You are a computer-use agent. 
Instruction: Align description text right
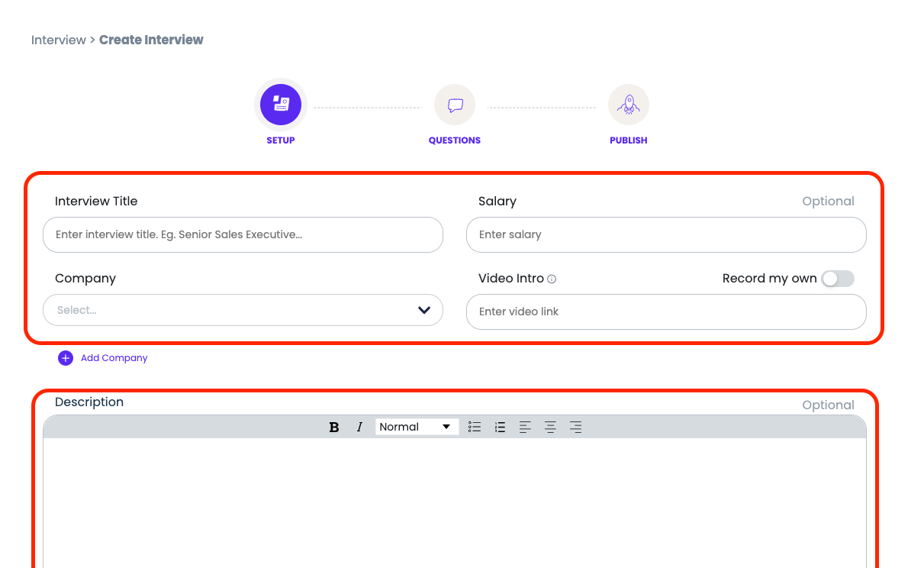576,428
